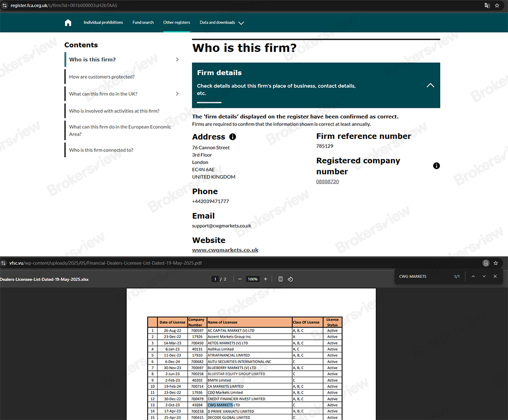Screen dimensions: 508x420
Task: Click PDF page number field showing 1
Action: pos(215,279)
